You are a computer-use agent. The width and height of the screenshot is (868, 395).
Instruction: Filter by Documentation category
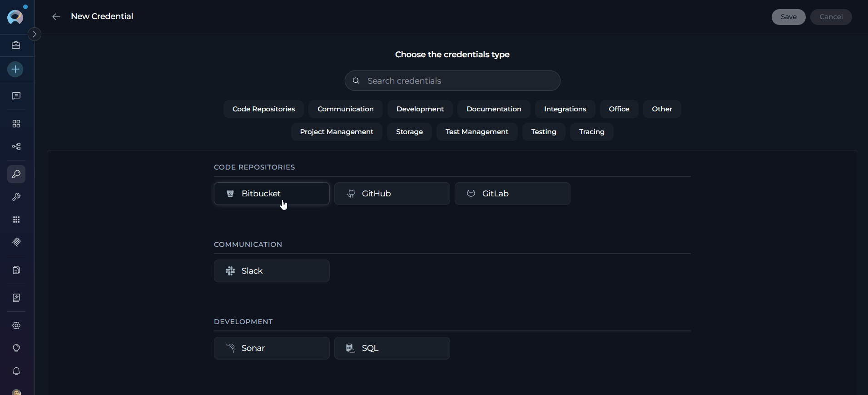(494, 109)
